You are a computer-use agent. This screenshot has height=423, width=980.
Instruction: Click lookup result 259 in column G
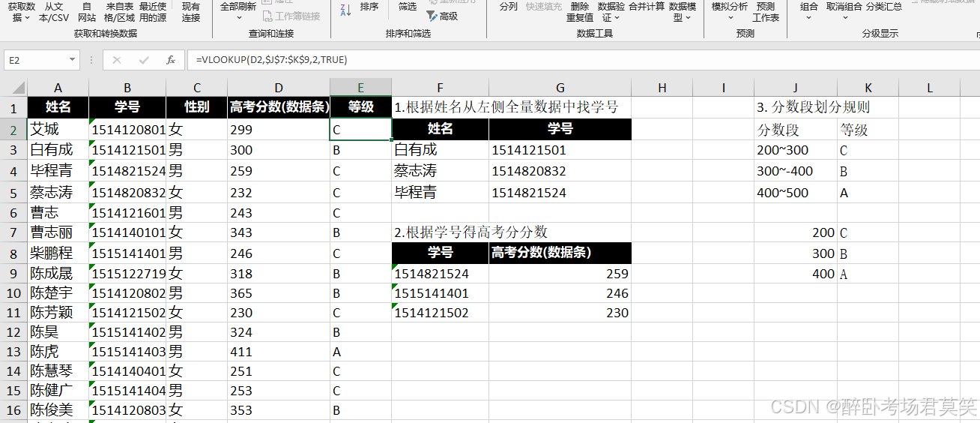pyautogui.click(x=560, y=274)
